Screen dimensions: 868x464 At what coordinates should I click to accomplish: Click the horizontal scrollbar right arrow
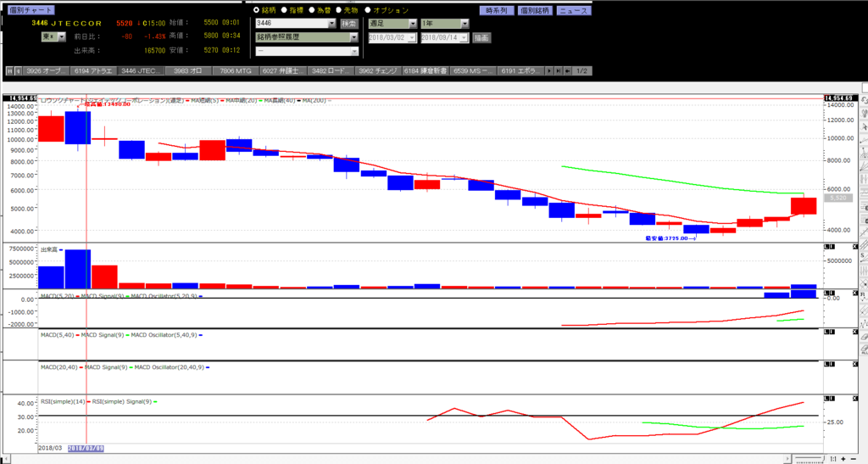coord(787,459)
